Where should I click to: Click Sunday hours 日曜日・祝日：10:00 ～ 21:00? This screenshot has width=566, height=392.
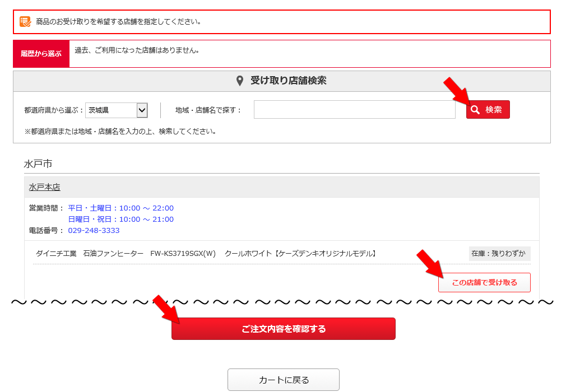[x=121, y=220]
